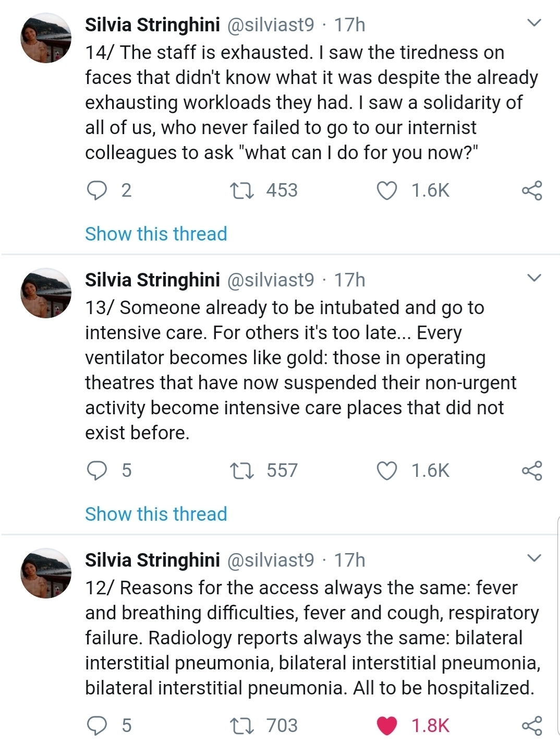The height and width of the screenshot is (755, 560).
Task: Retweet the 12/ bilateral pneumonia tweet
Action: coord(242,726)
